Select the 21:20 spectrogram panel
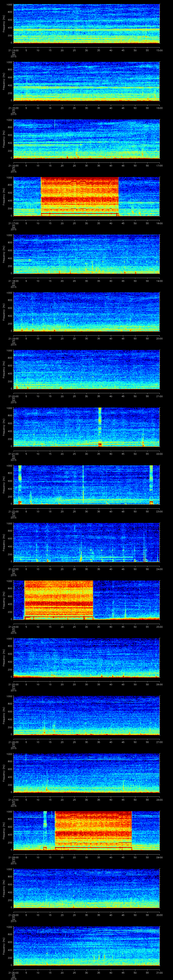 tap(86, 369)
